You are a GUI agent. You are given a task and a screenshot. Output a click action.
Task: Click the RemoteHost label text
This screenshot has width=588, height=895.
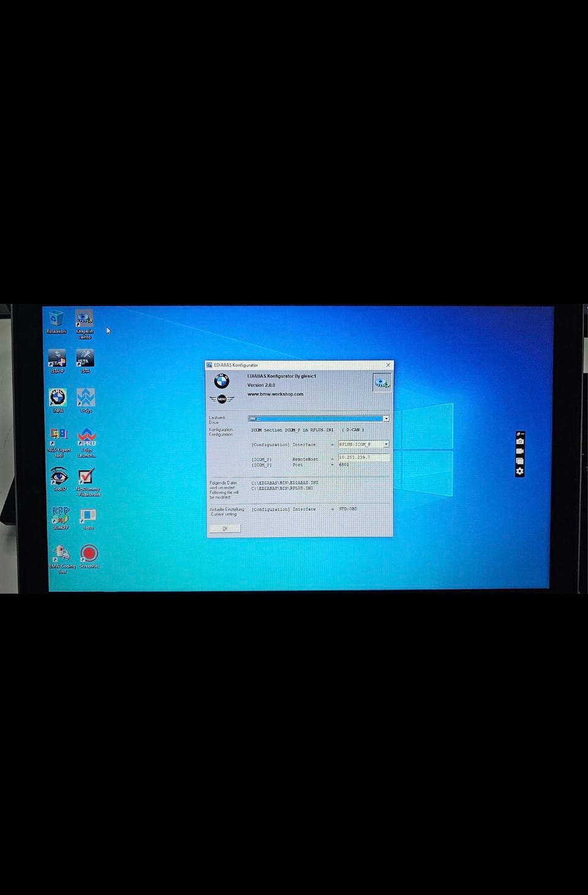(x=305, y=459)
